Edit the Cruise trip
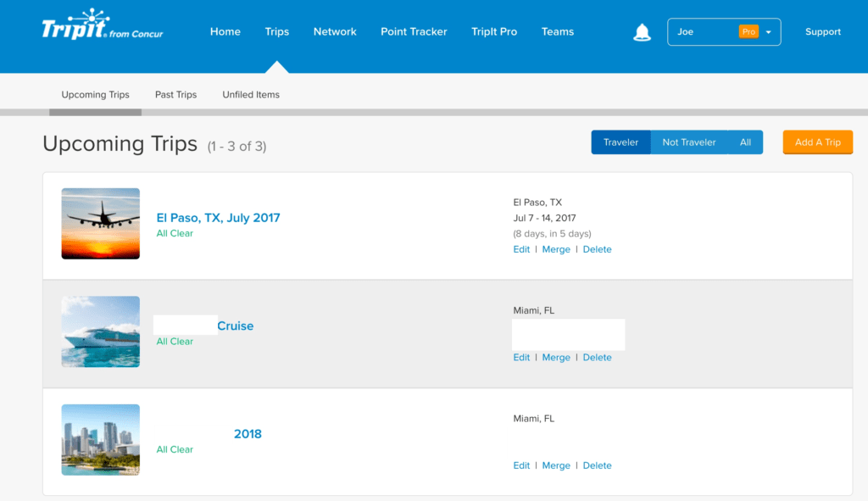Viewport: 868px width, 501px height. tap(521, 357)
